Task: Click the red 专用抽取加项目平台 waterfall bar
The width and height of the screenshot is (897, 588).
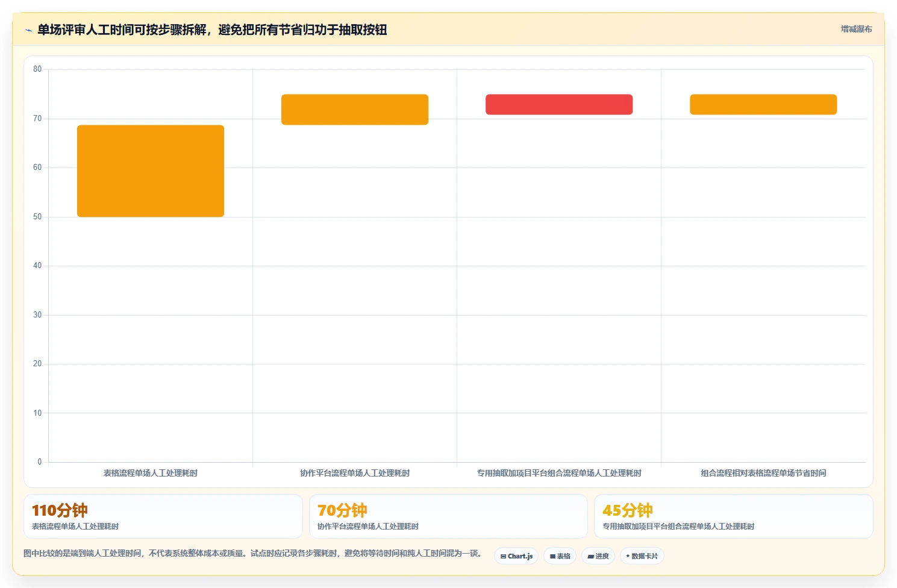Action: (x=559, y=104)
